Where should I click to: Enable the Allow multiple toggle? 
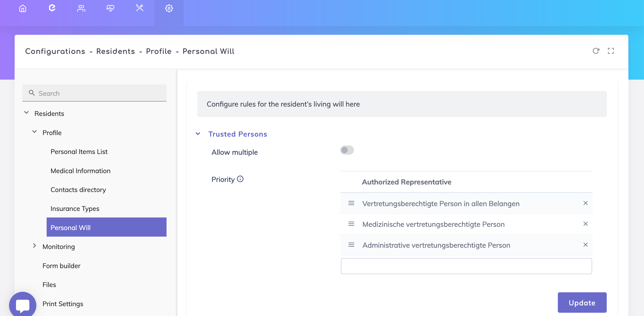tap(347, 150)
